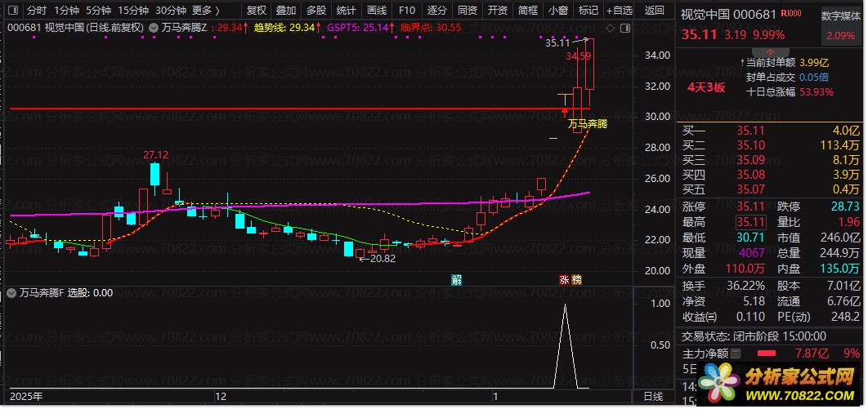Click the diamond marker icon above chart
868x409 pixels.
point(610,29)
